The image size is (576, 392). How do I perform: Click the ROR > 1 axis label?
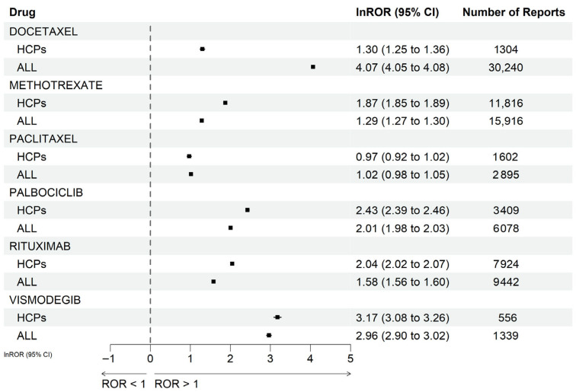click(x=176, y=384)
